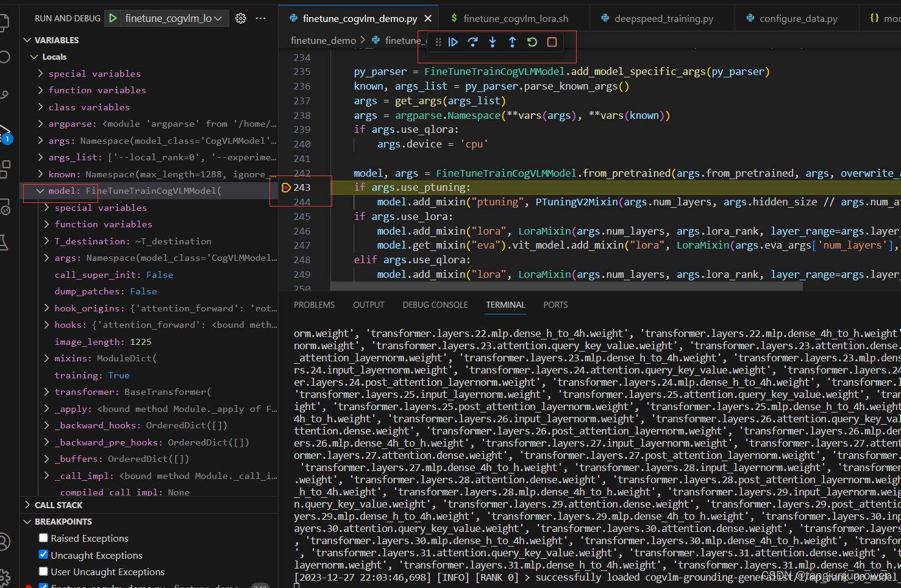Open the OUTPUT panel tab
This screenshot has width=901, height=588.
click(x=369, y=305)
